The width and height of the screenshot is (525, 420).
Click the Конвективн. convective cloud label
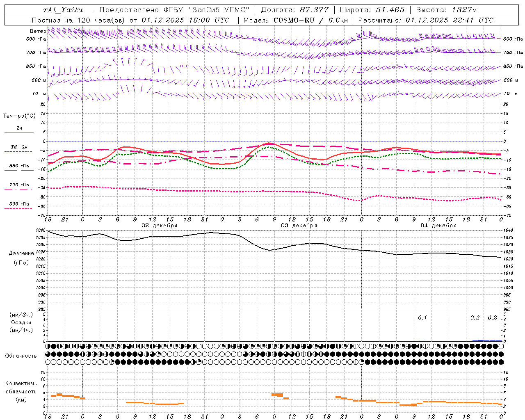(x=21, y=383)
